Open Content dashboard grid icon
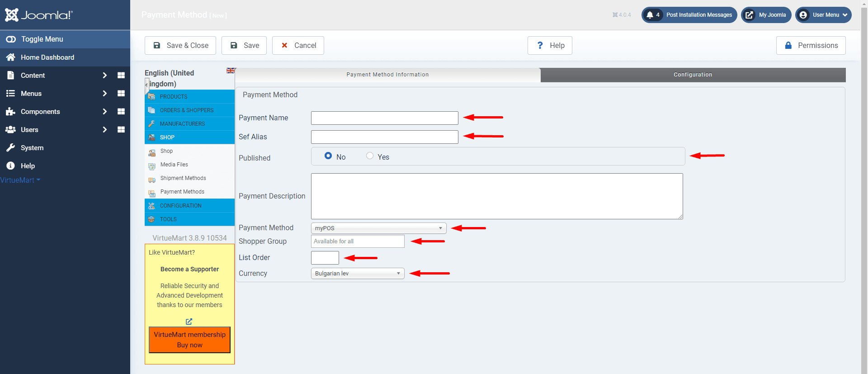This screenshot has height=374, width=868. coord(121,76)
